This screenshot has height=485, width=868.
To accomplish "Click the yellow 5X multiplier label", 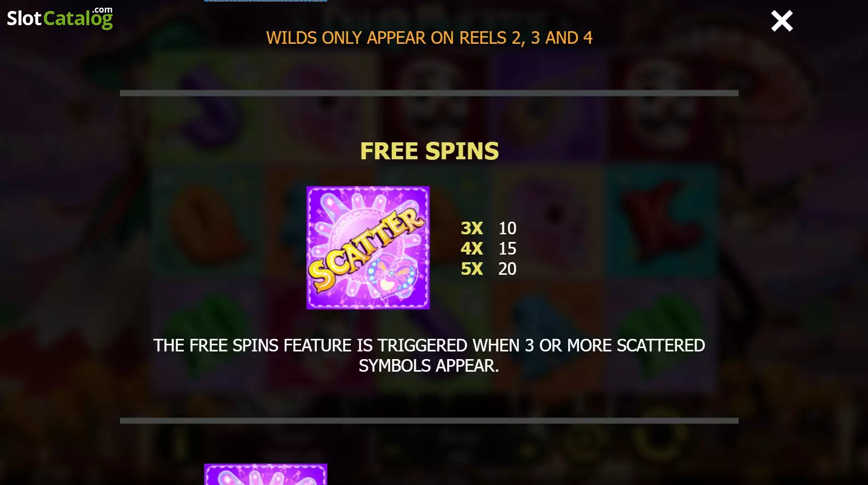I will pos(472,269).
